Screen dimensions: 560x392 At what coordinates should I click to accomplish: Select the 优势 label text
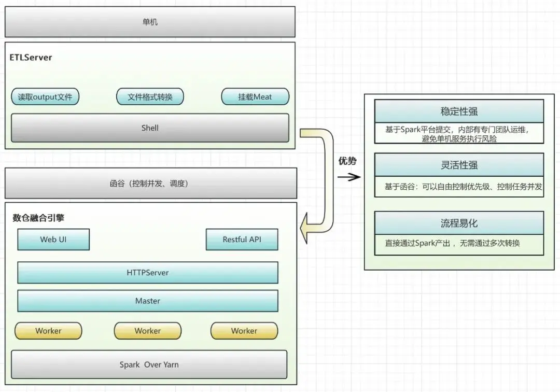(x=347, y=161)
